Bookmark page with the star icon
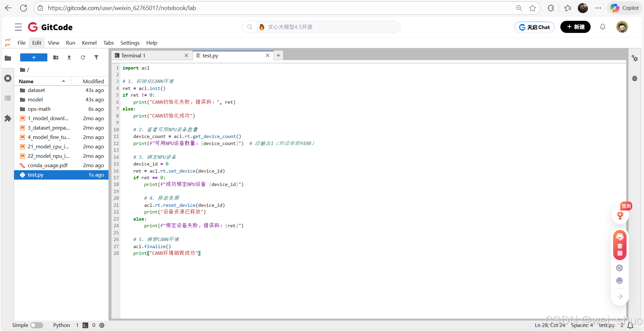This screenshot has height=331, width=644. point(533,8)
